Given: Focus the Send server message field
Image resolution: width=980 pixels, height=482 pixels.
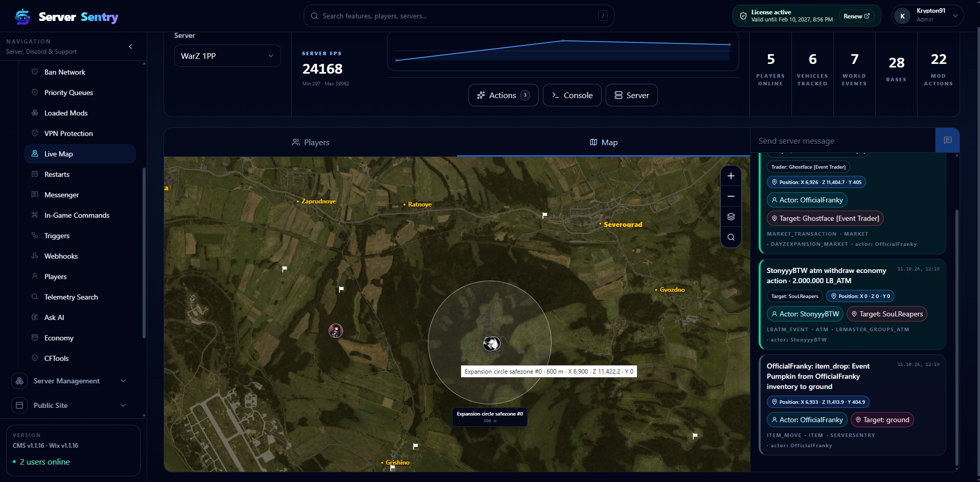Looking at the screenshot, I should pos(842,141).
